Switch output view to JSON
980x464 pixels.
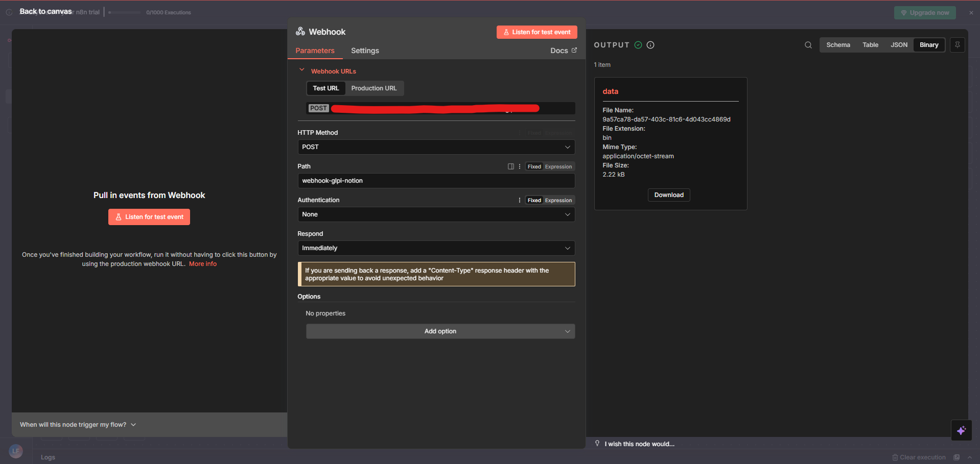point(899,45)
